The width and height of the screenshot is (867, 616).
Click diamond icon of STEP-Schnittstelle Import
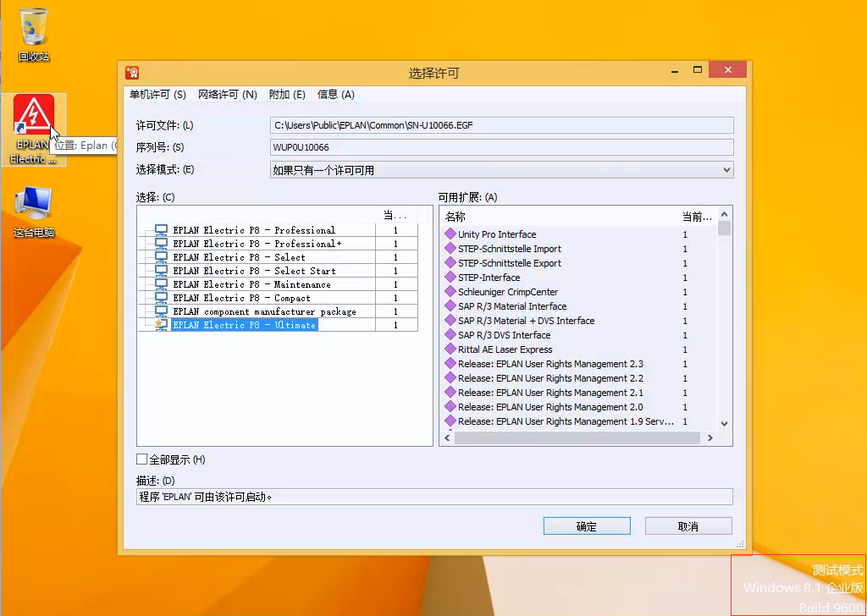coord(450,248)
